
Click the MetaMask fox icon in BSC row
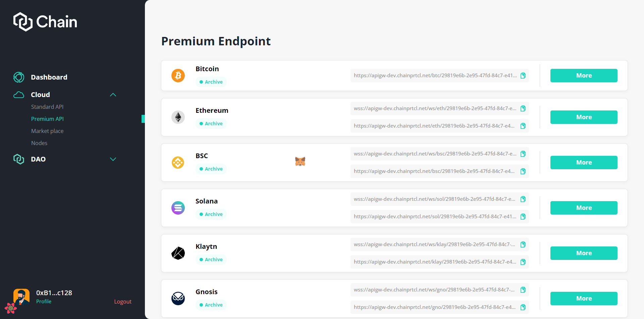pyautogui.click(x=300, y=162)
